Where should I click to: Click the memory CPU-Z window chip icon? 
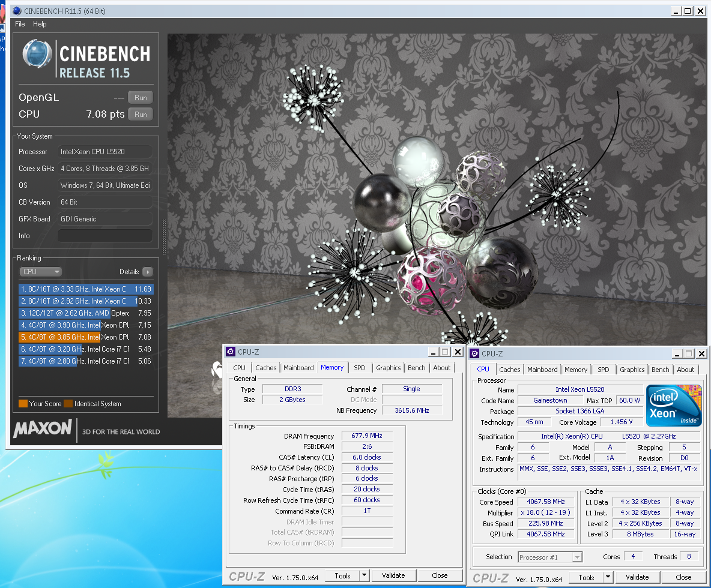click(231, 352)
